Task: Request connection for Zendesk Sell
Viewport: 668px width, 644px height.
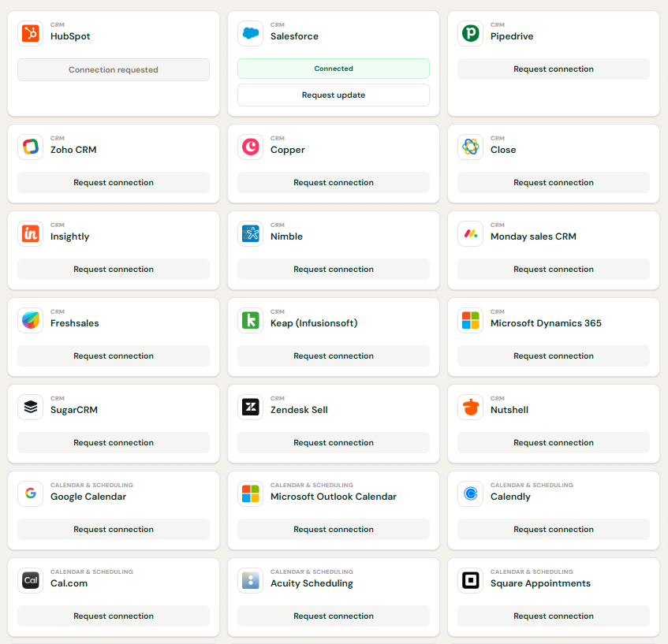Action: (334, 442)
